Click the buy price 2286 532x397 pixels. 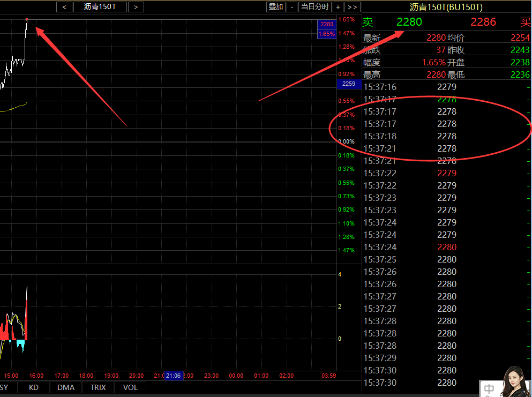coord(483,22)
